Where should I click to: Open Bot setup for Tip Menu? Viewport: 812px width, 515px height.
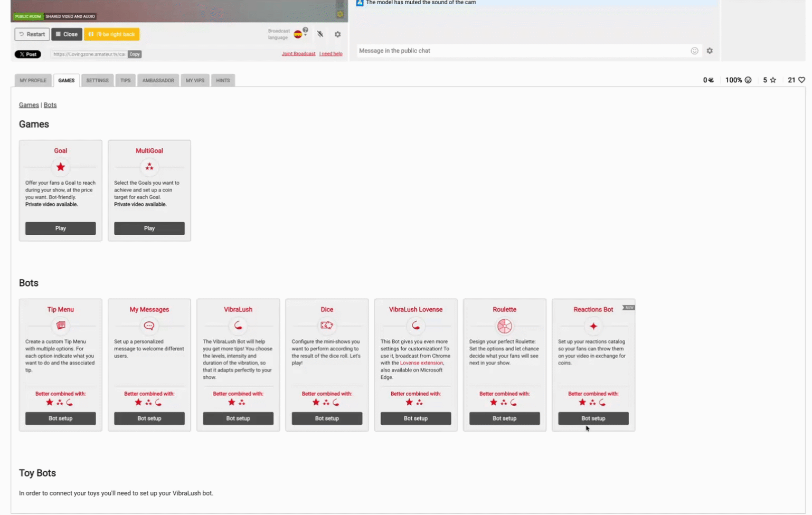tap(61, 418)
